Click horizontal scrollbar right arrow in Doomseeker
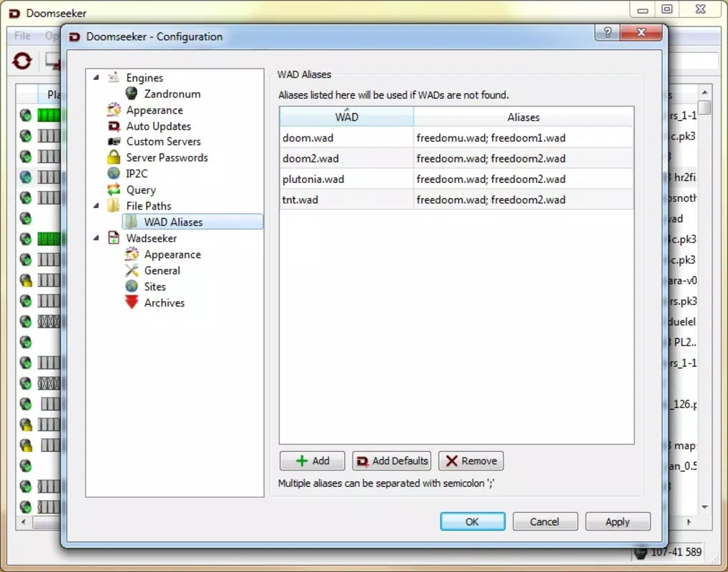 point(689,522)
